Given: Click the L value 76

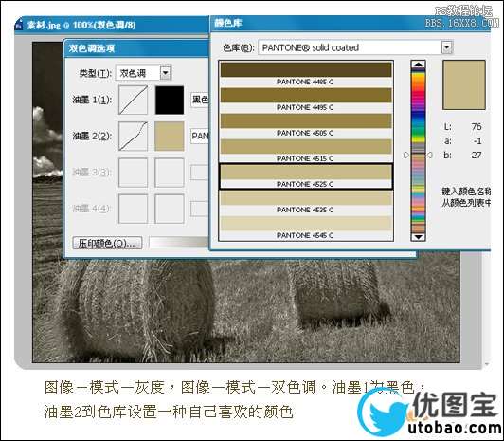Looking at the screenshot, I should pos(477,127).
